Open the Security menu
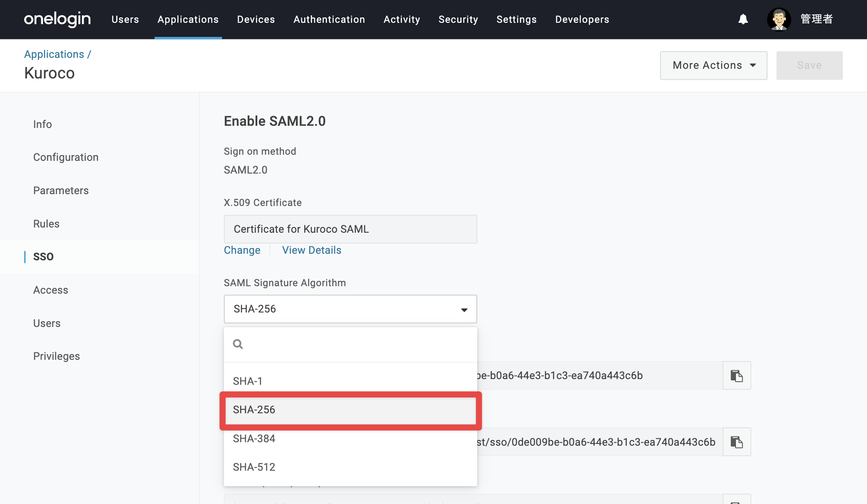867x504 pixels. 458,19
